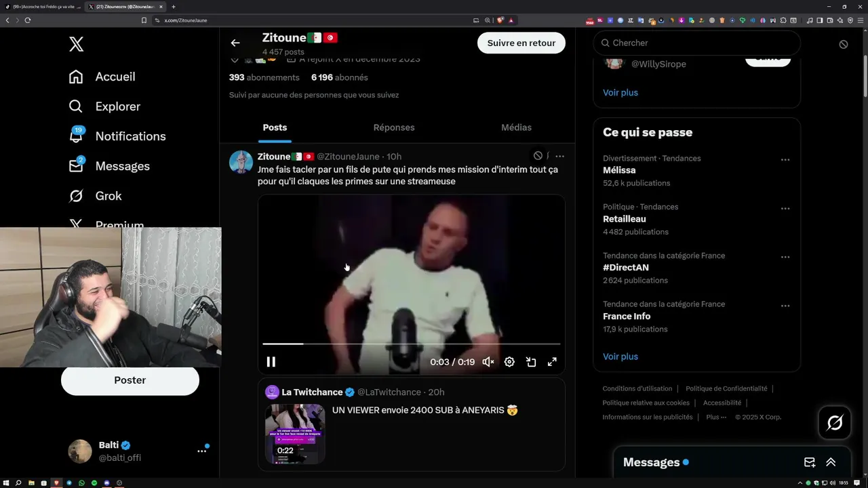Compose new message icon in drawer
Image resolution: width=868 pixels, height=488 pixels.
point(810,462)
